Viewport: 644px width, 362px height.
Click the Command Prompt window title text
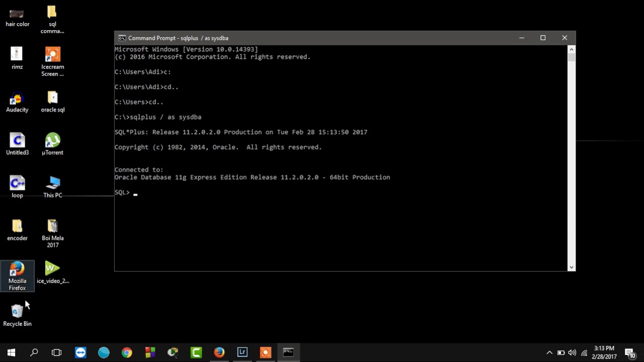click(178, 38)
